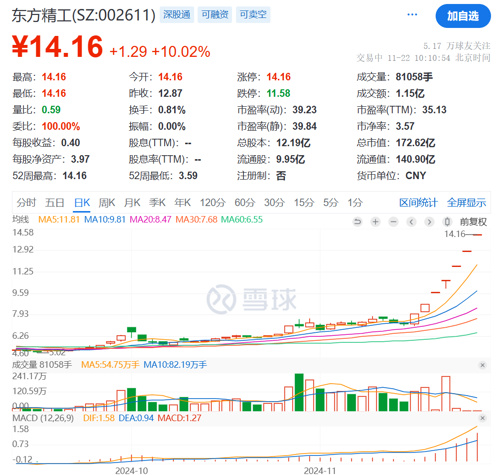Click the 昨收 12.87 value
Viewport: 500px width, 475px height.
coord(170,93)
